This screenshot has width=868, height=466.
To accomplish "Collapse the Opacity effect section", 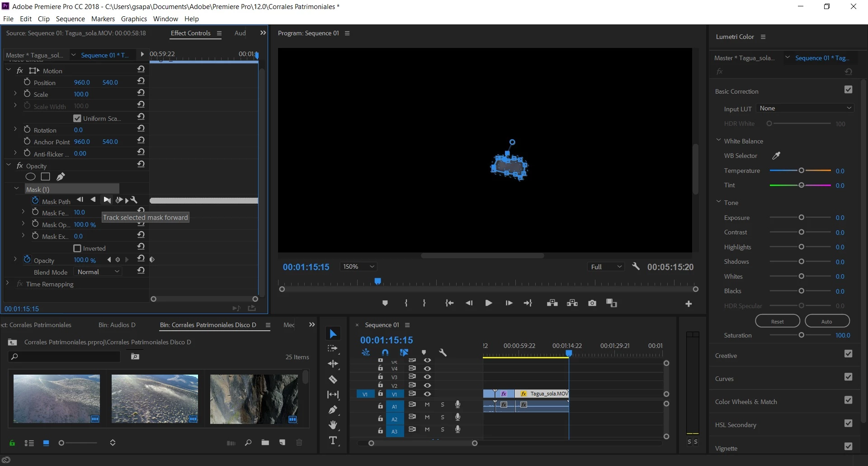I will click(x=9, y=165).
